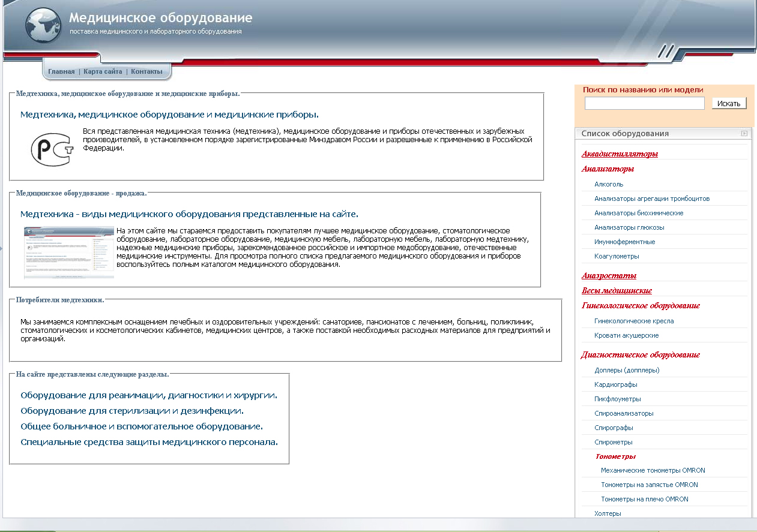Click the arrow icon on Список оборудования header
Image resolution: width=757 pixels, height=532 pixels.
(x=744, y=133)
